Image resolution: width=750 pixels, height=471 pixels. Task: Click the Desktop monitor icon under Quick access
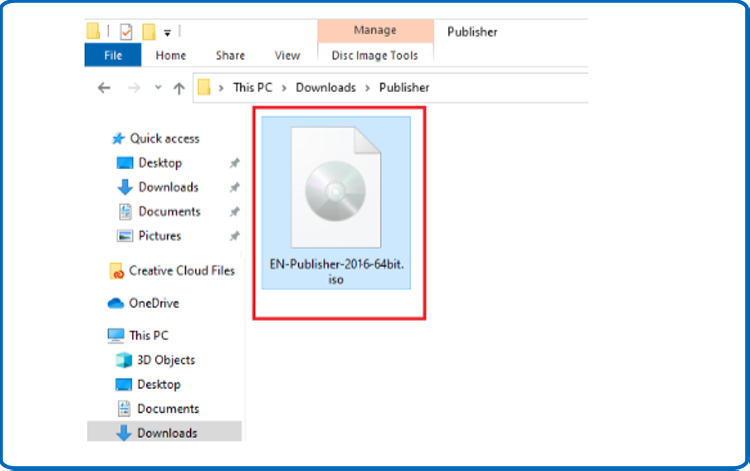[125, 163]
